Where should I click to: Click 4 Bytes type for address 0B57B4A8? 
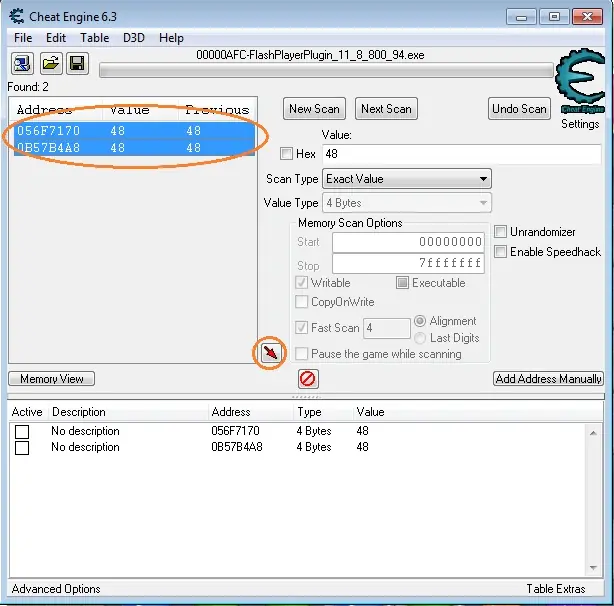coord(314,447)
